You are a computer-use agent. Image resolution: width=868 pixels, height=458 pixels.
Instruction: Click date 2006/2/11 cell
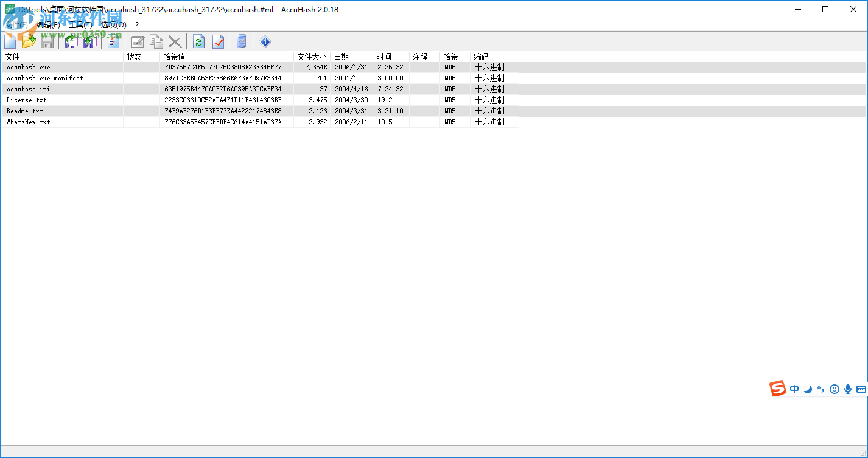click(351, 122)
